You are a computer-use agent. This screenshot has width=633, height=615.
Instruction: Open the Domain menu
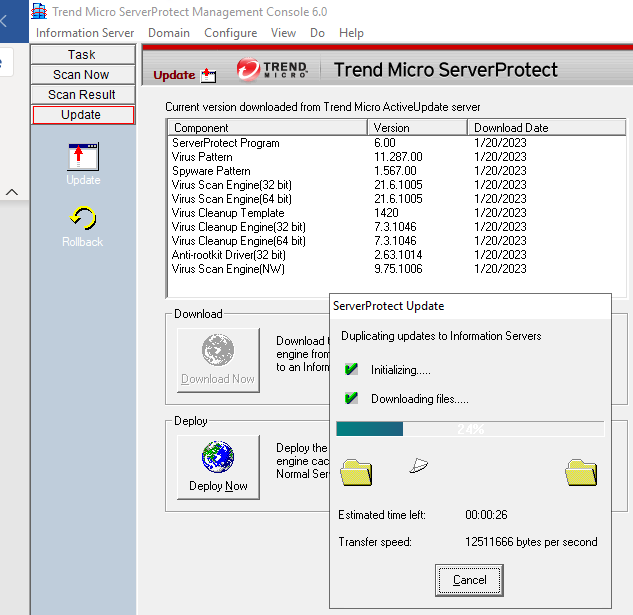[x=169, y=33]
